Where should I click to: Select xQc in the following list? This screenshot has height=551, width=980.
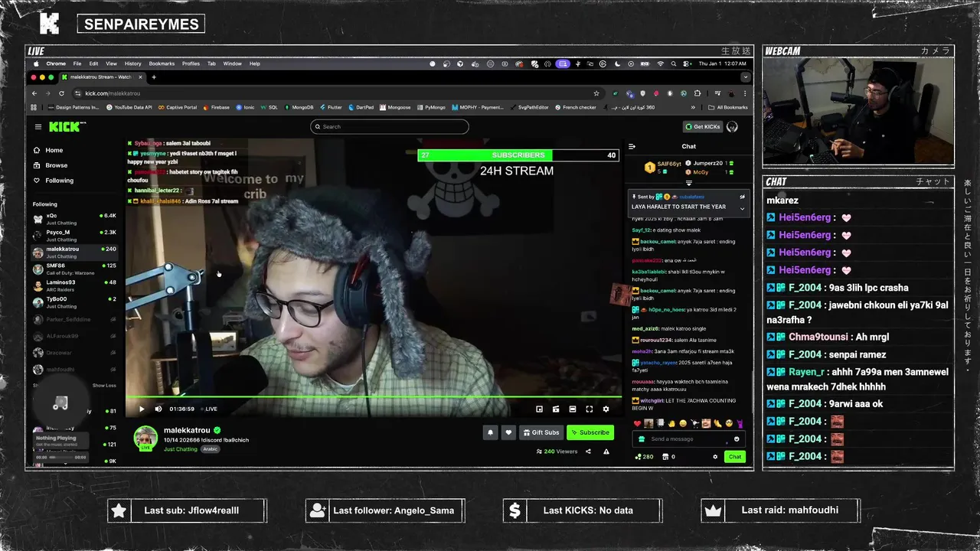74,218
